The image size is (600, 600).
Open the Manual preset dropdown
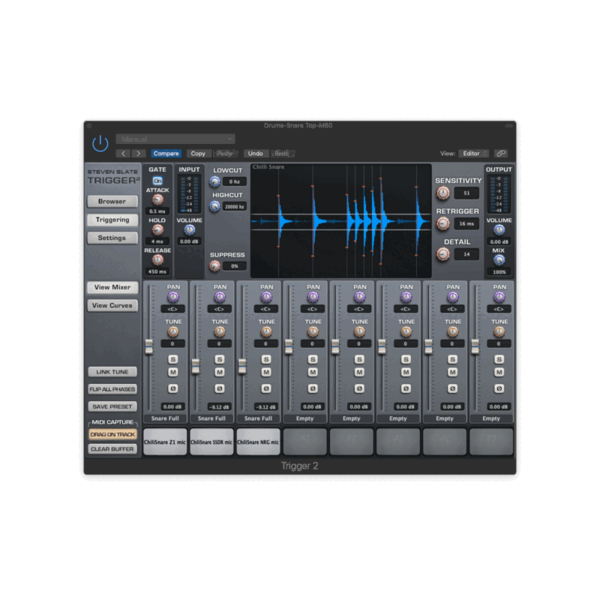175,139
